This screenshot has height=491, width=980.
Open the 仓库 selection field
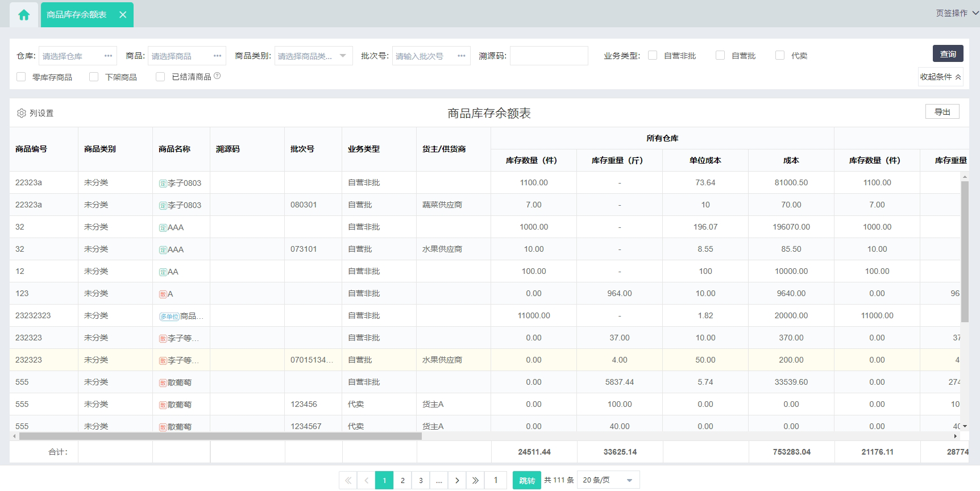[x=78, y=56]
